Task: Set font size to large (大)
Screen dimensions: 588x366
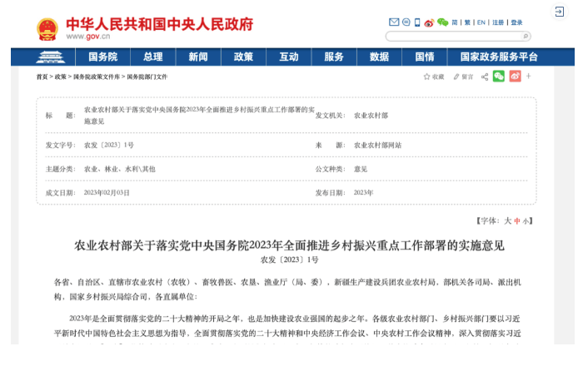Action: 507,220
